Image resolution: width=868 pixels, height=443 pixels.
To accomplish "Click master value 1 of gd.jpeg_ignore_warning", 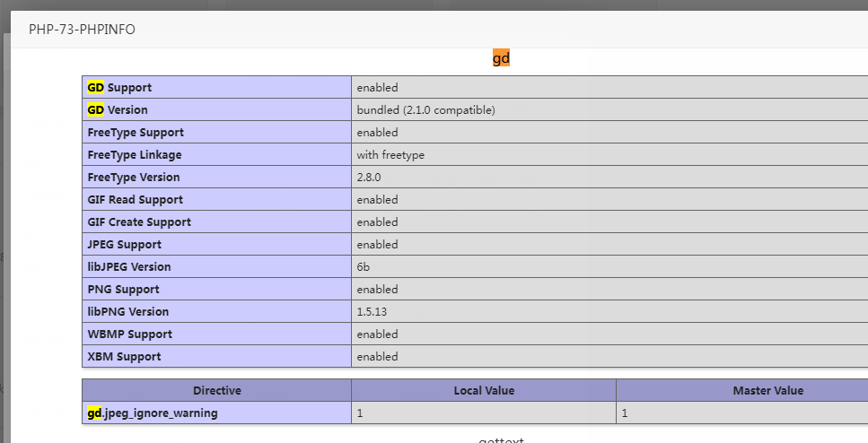I will point(625,413).
